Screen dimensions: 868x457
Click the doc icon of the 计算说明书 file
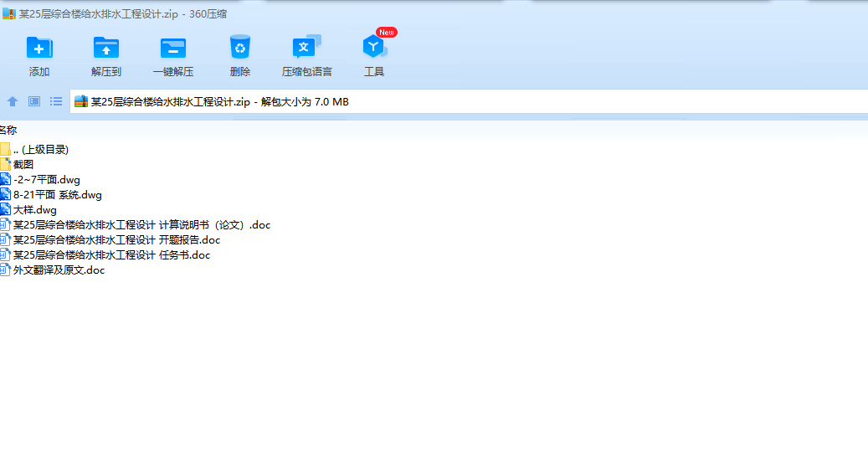(6, 224)
